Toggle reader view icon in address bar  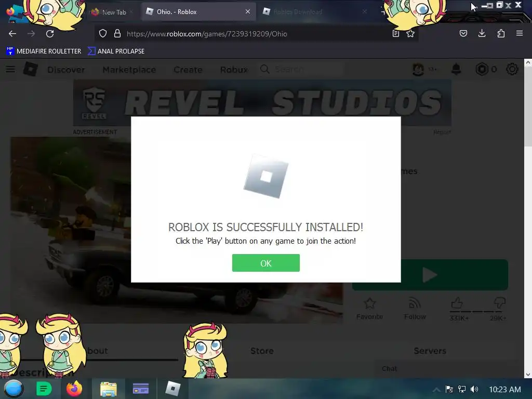tap(395, 34)
